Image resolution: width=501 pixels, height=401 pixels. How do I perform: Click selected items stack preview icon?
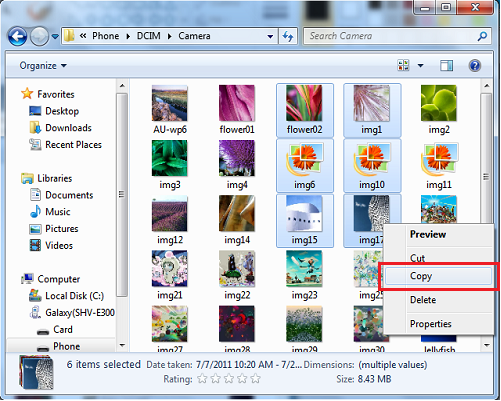click(x=37, y=373)
